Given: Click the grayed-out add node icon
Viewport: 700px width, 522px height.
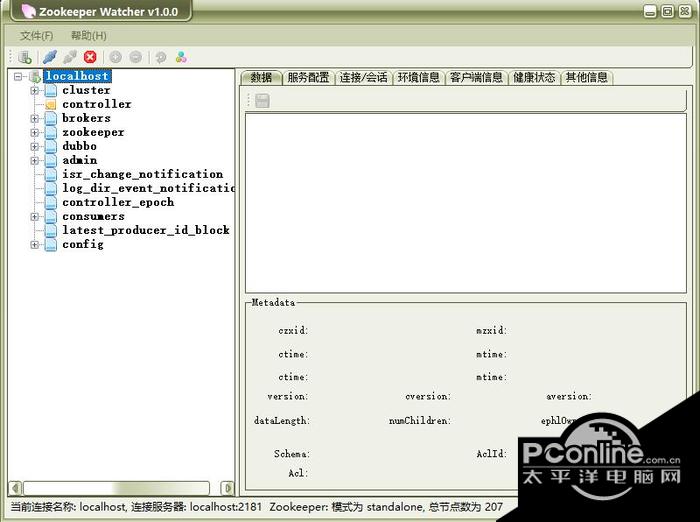Looking at the screenshot, I should 115,57.
